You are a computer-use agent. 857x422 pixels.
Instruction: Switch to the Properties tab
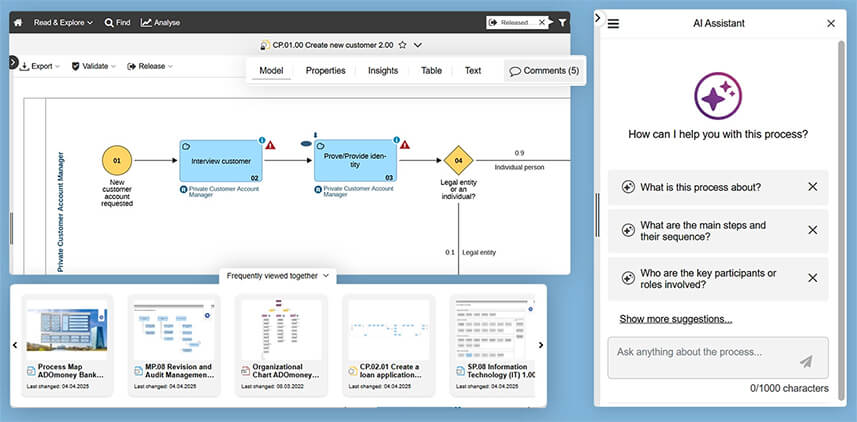coord(325,71)
